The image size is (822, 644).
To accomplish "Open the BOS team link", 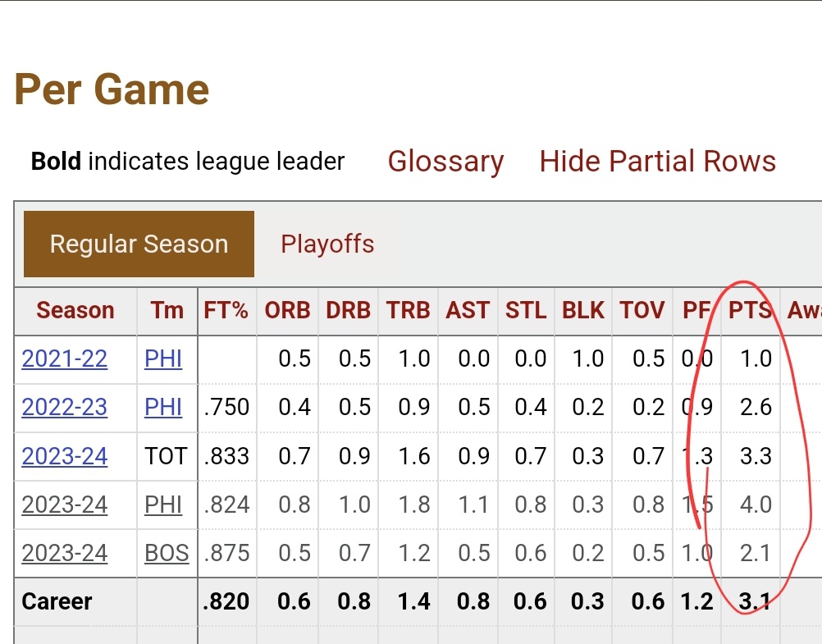I will (167, 553).
